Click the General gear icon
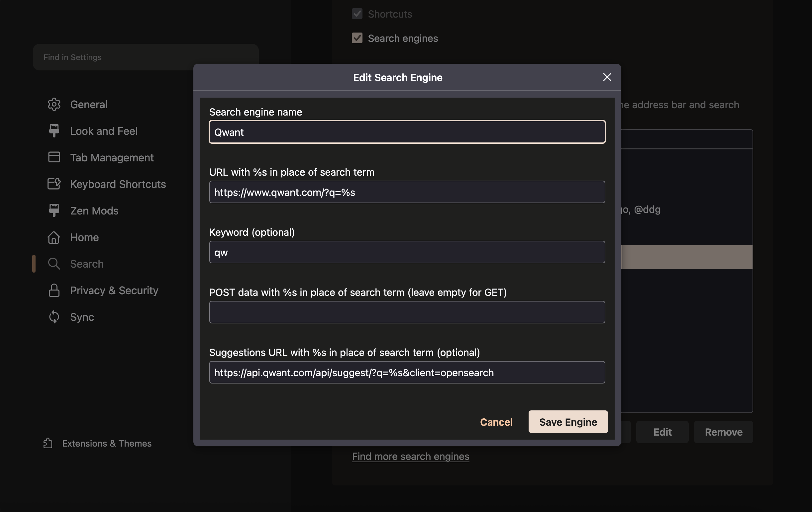 54,105
